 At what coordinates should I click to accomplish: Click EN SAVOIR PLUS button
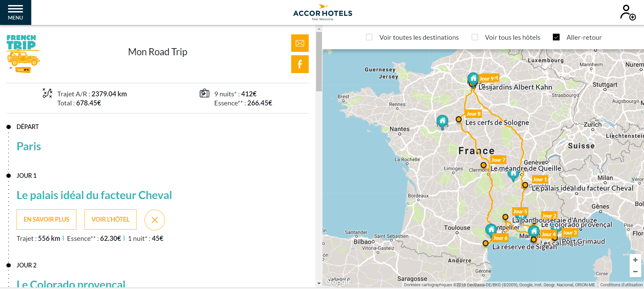point(46,220)
